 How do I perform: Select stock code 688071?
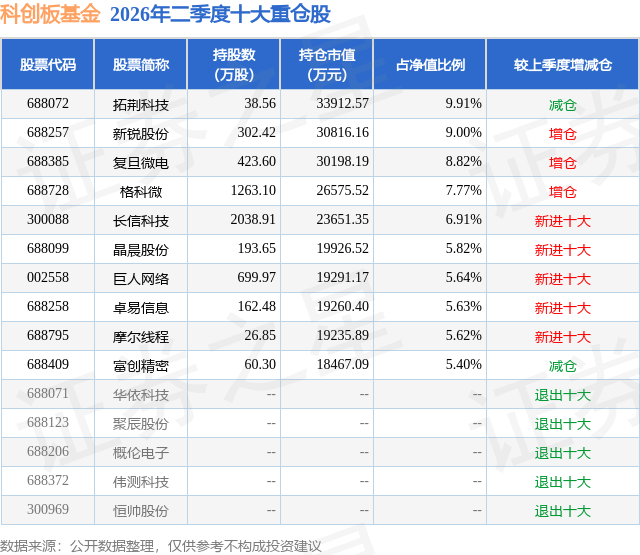tap(48, 393)
